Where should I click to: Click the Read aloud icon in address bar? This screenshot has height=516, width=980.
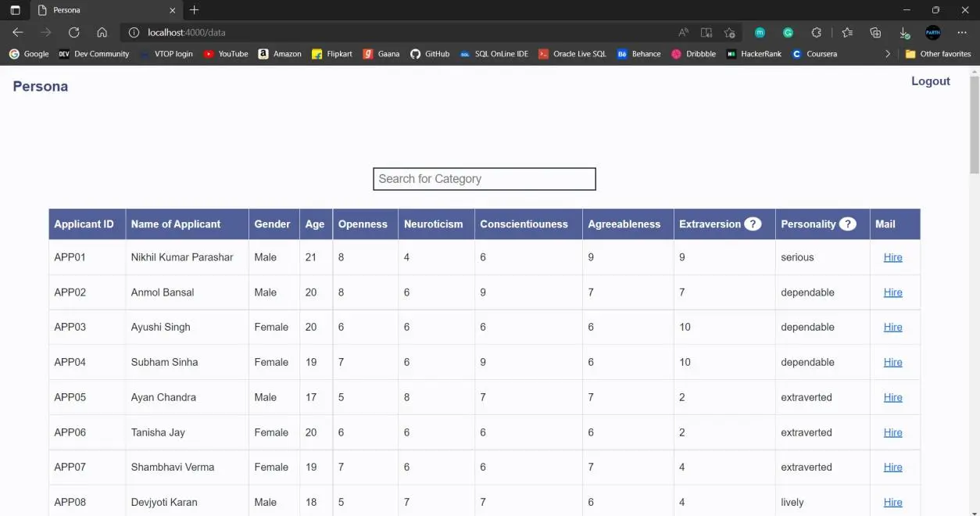tap(684, 33)
